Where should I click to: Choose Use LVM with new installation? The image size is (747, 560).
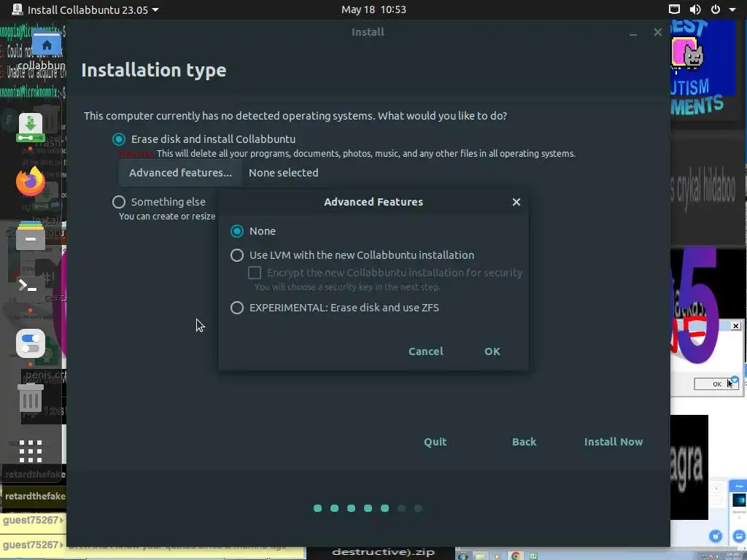point(237,255)
